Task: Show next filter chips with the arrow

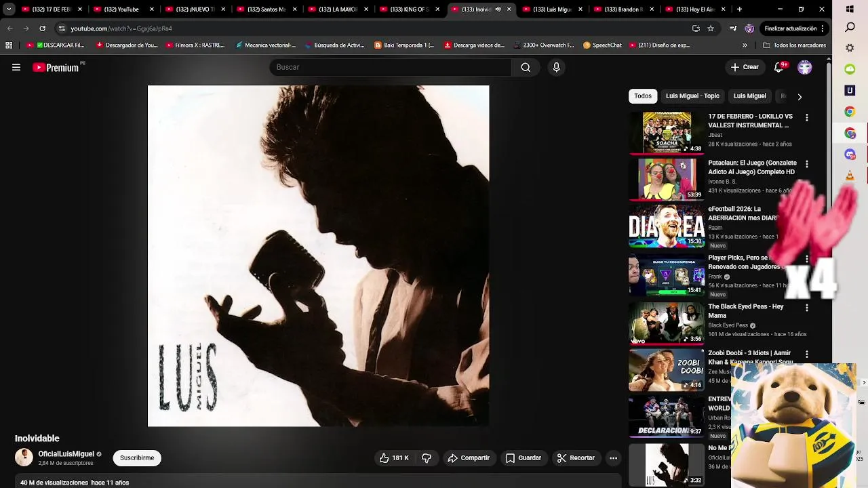Action: point(800,97)
